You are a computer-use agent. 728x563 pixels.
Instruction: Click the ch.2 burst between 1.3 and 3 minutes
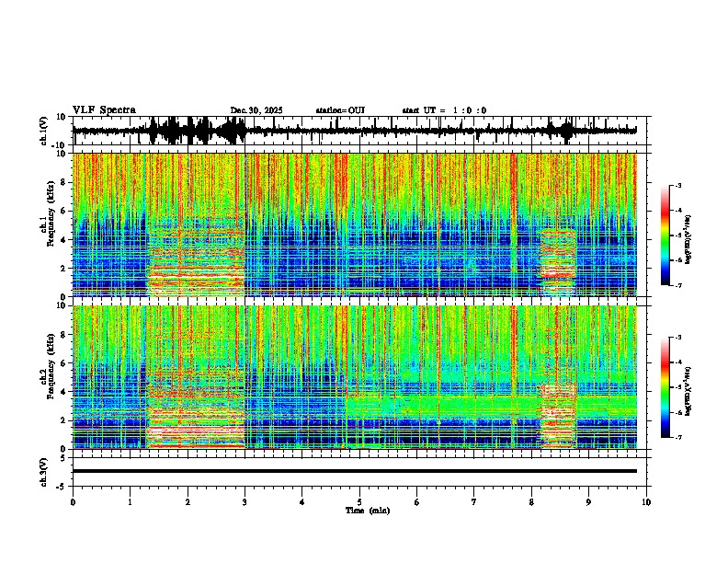click(x=197, y=408)
